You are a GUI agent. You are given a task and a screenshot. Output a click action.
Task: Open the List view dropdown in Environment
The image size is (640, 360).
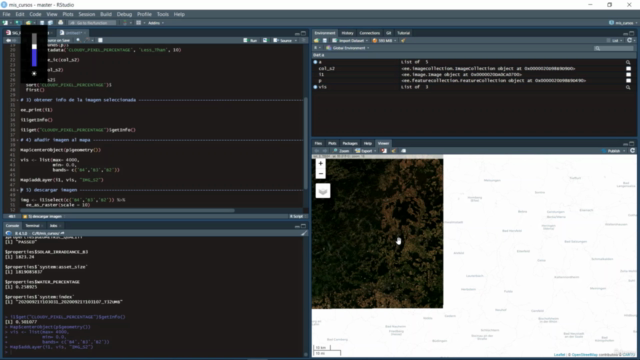615,40
